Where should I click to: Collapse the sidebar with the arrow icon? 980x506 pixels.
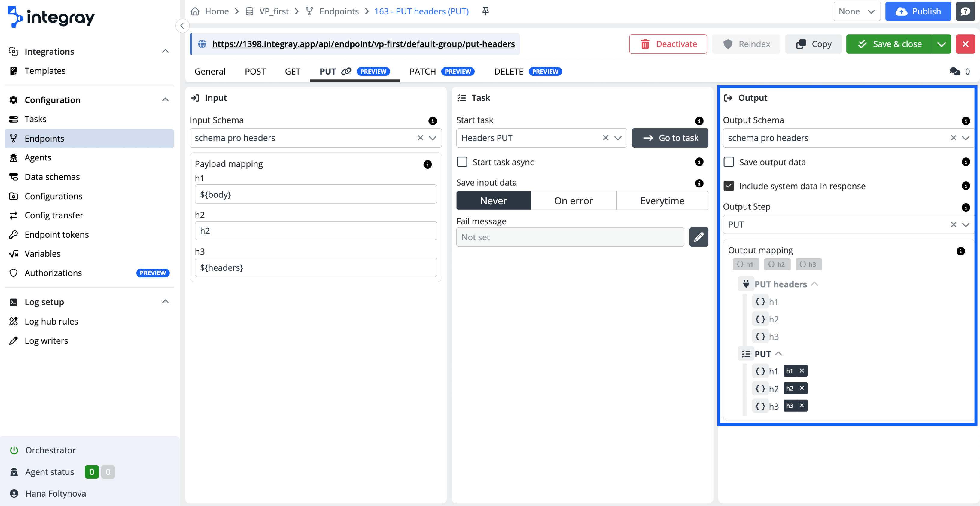pyautogui.click(x=182, y=26)
